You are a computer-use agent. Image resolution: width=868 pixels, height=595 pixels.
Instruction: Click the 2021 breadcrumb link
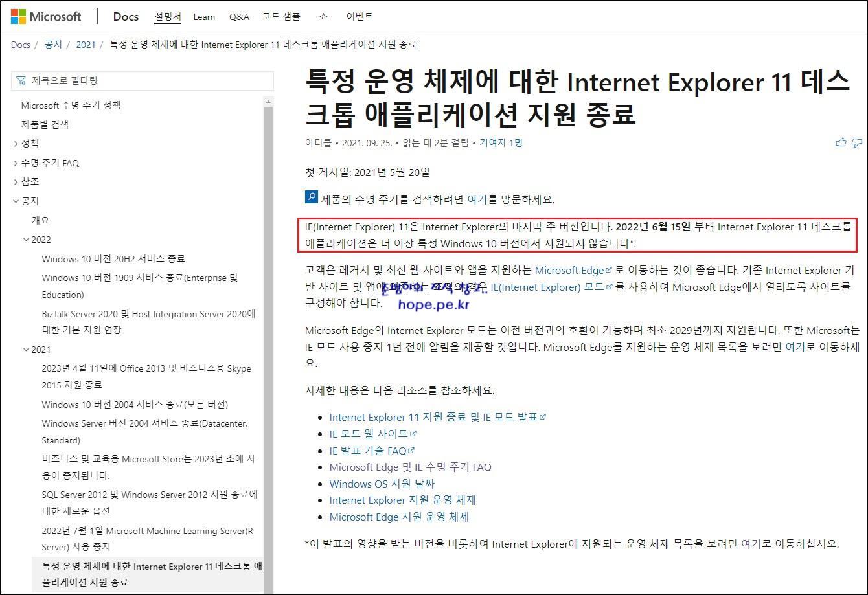(x=86, y=45)
